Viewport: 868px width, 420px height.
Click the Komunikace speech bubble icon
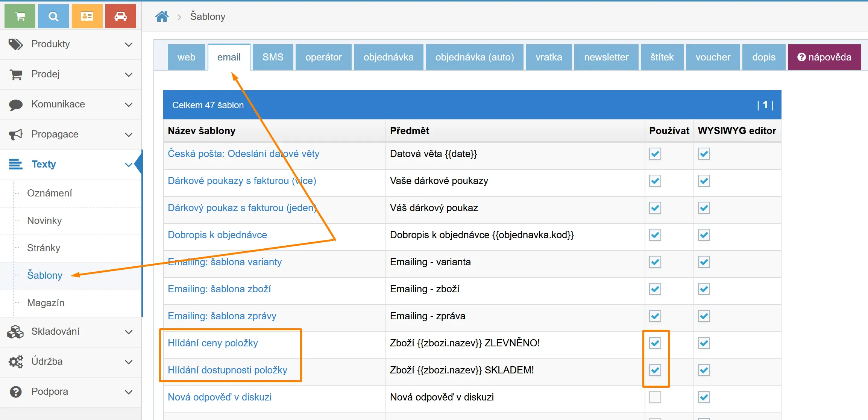click(16, 104)
